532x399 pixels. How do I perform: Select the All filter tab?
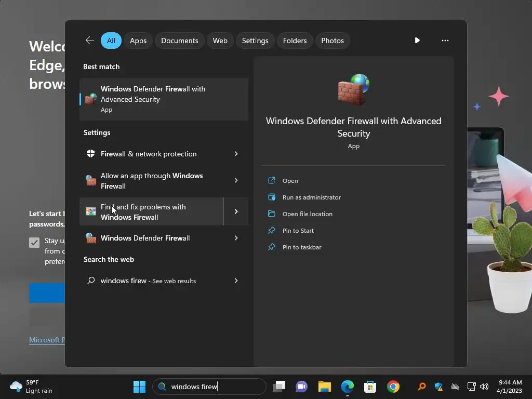[111, 41]
